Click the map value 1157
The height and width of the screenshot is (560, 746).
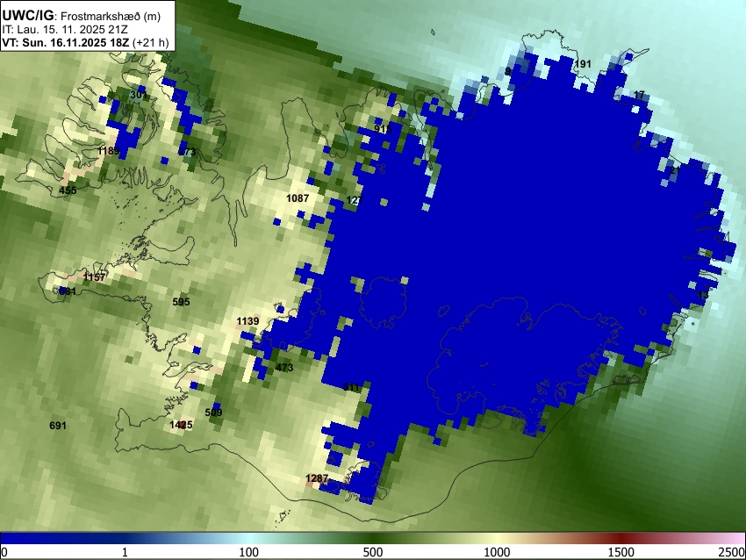[94, 276]
